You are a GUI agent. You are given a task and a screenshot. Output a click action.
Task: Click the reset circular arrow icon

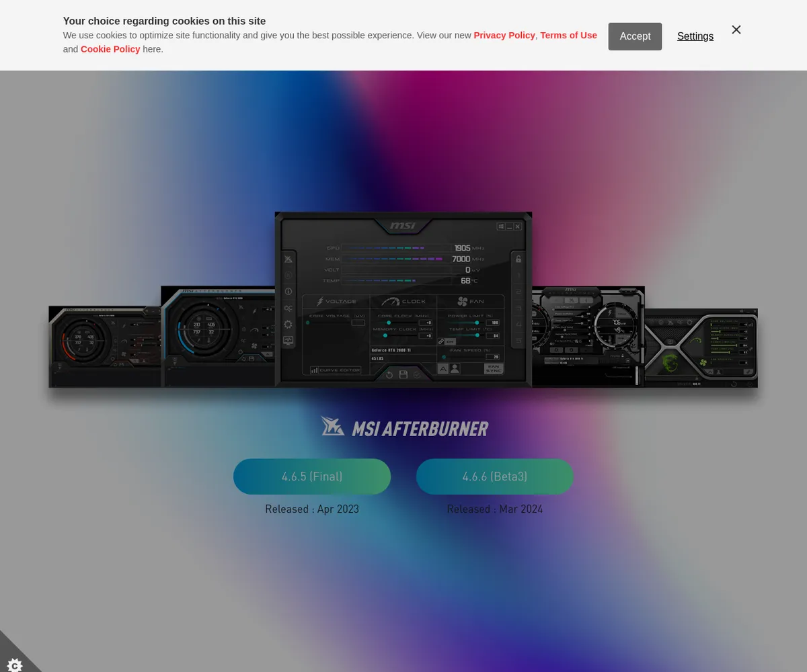(389, 374)
